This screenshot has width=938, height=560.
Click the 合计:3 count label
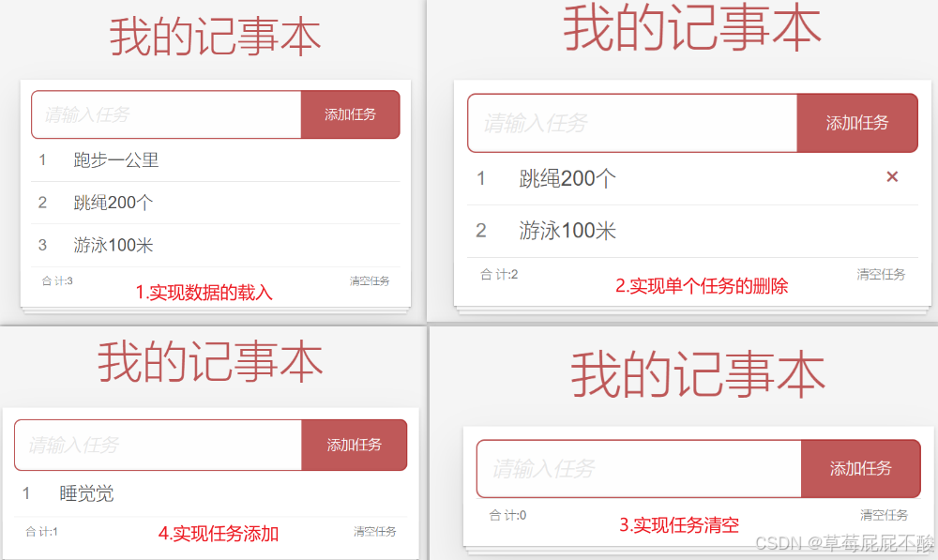(57, 280)
